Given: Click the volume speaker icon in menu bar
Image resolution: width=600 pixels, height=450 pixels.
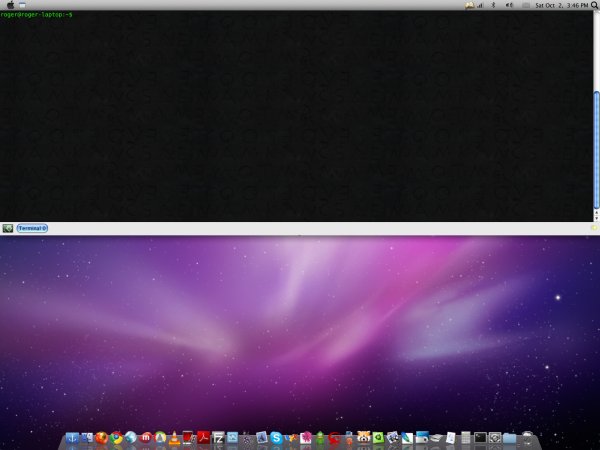Looking at the screenshot, I should pos(509,5).
